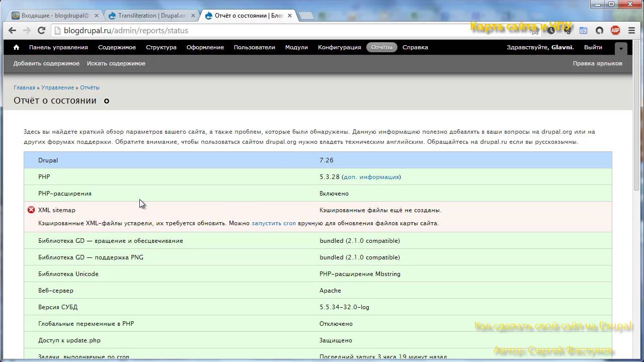This screenshot has width=644, height=362.
Task: Log out via the Выйти link
Action: click(x=593, y=47)
